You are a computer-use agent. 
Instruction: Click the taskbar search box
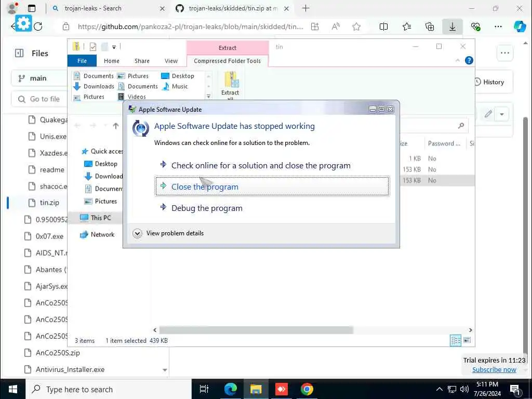[x=109, y=389]
